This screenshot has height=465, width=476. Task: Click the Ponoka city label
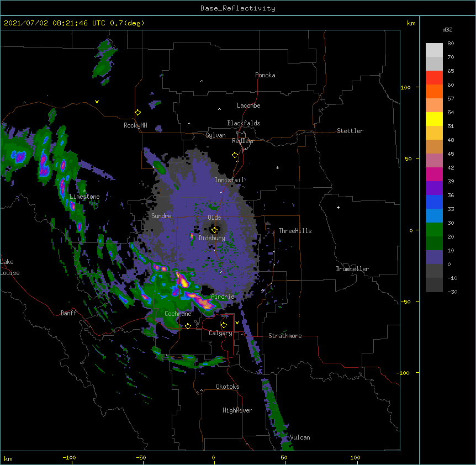(265, 75)
